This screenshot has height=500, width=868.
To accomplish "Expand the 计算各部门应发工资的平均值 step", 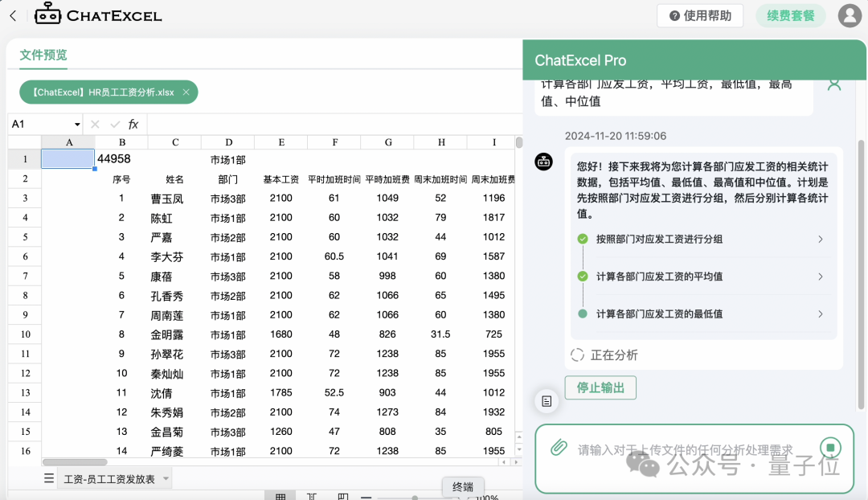I will tap(821, 277).
